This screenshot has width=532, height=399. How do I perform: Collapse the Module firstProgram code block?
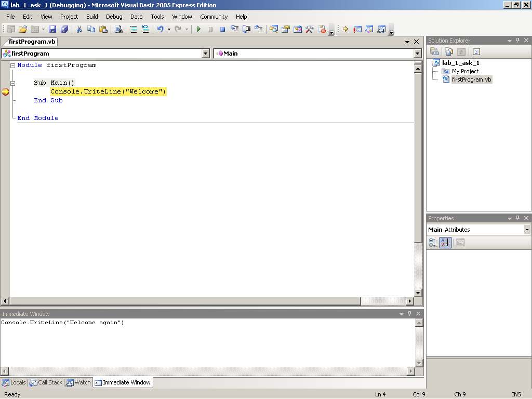click(x=12, y=65)
